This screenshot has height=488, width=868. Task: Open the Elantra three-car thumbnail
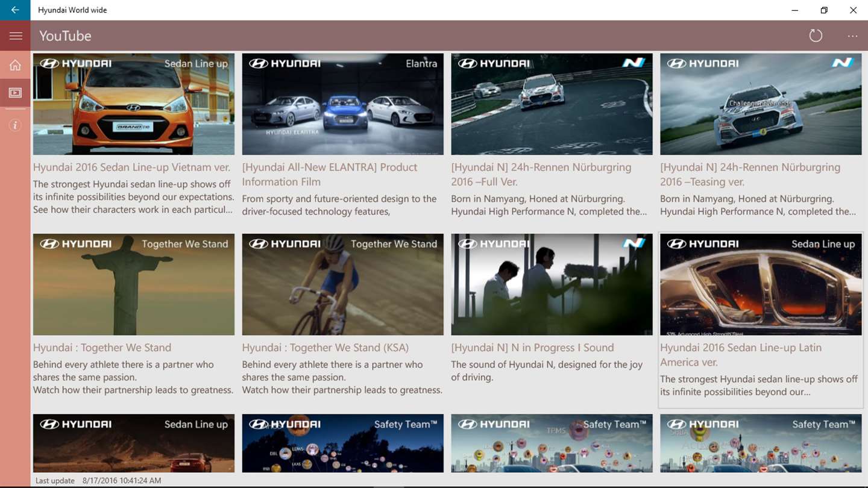point(342,104)
